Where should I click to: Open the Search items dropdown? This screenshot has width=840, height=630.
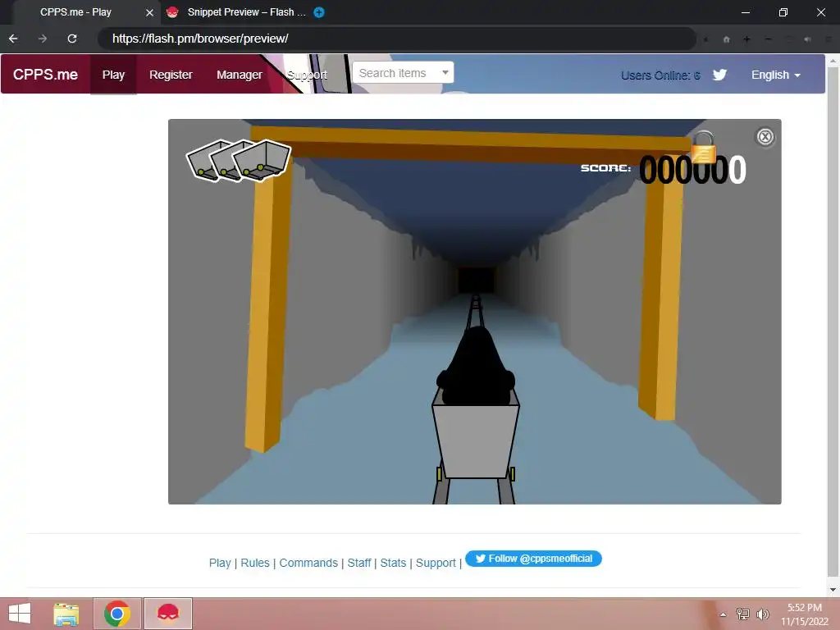tap(403, 73)
